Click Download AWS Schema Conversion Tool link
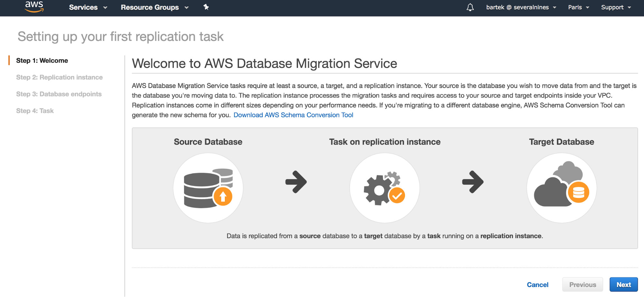 (293, 115)
